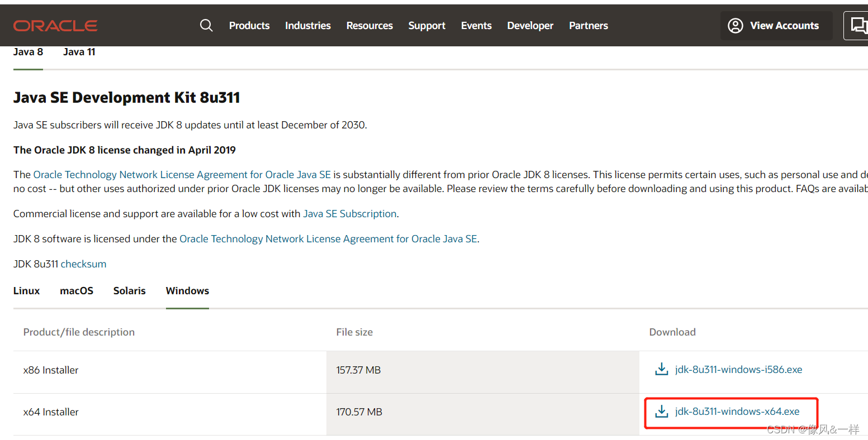
Task: Download jdk-8u311-windows-x64.exe link
Action: tap(737, 412)
